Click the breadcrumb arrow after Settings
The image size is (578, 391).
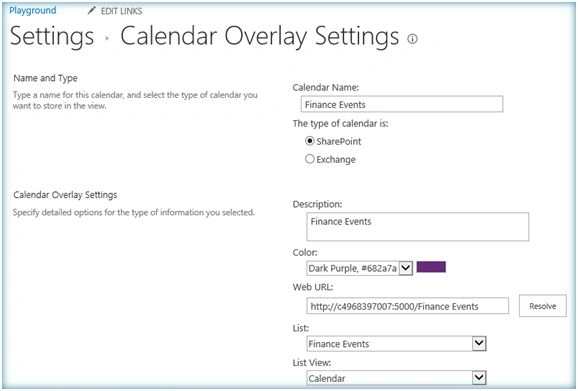click(x=107, y=38)
